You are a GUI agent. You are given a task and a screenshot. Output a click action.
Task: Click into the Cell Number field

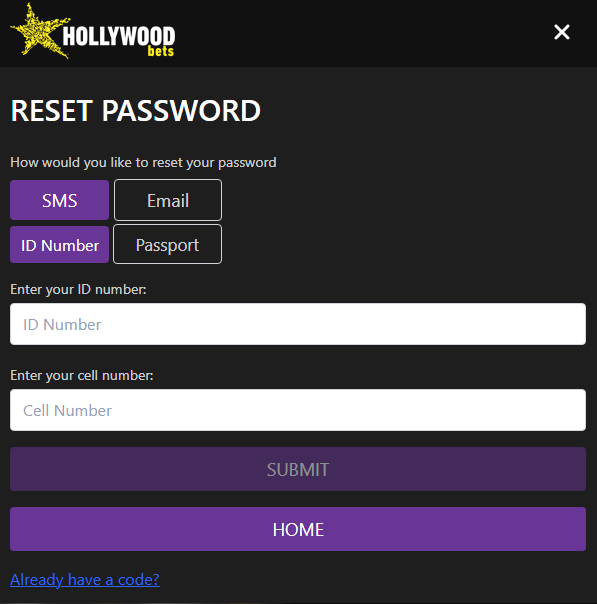tap(298, 410)
